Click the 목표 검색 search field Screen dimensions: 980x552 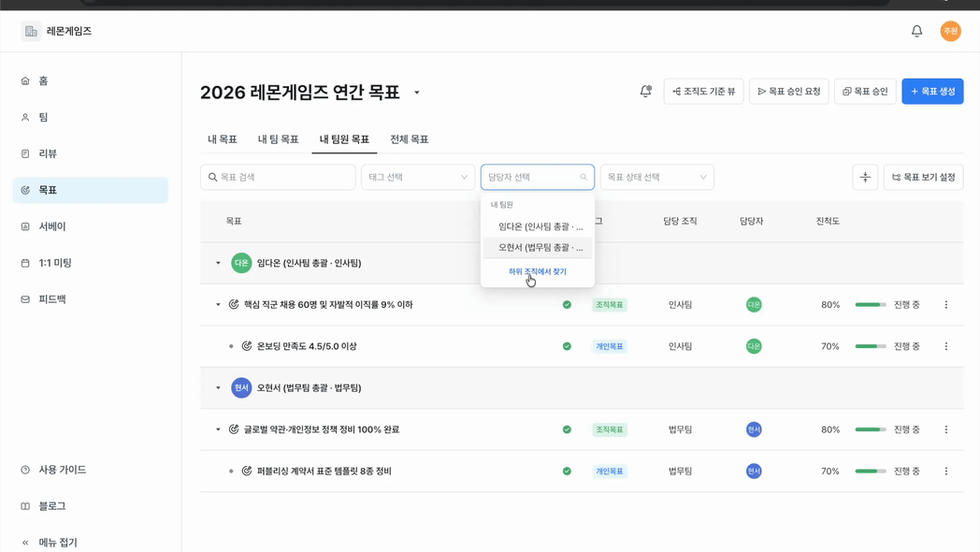pyautogui.click(x=278, y=178)
